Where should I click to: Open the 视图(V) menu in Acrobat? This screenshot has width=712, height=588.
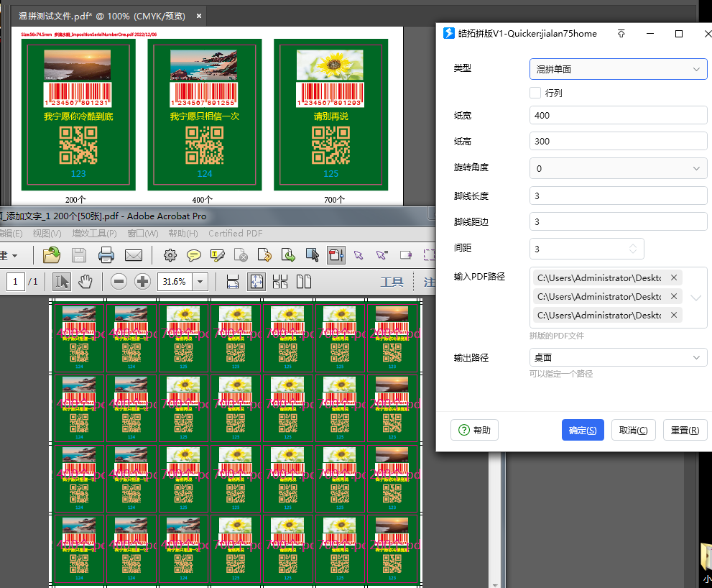point(47,234)
